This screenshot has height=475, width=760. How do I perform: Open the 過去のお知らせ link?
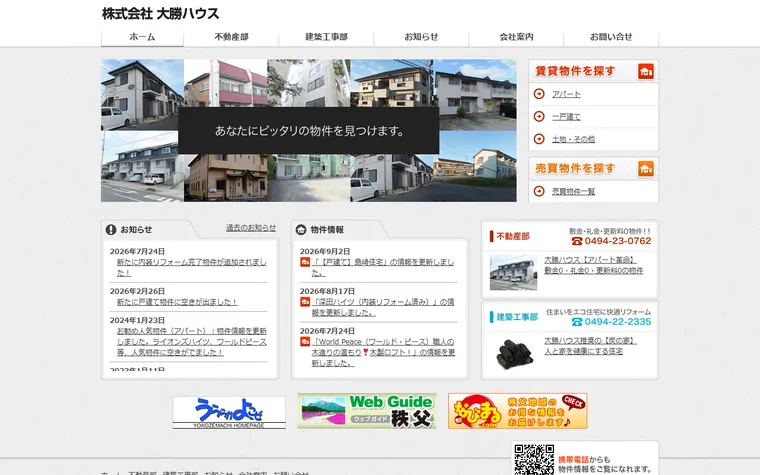pos(251,228)
